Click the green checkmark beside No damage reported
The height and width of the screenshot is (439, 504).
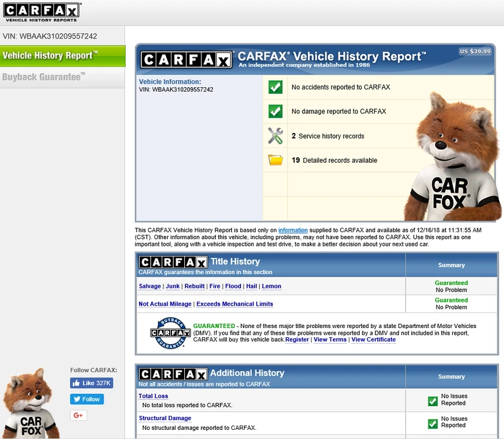275,112
